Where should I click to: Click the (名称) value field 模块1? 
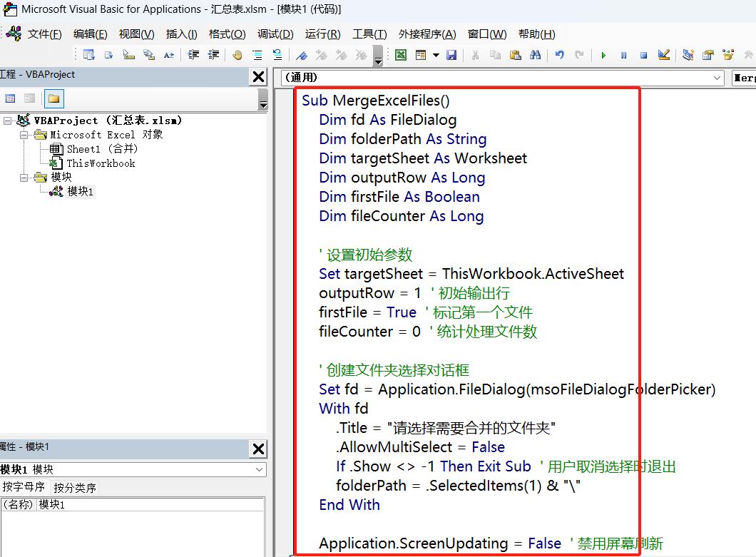150,504
